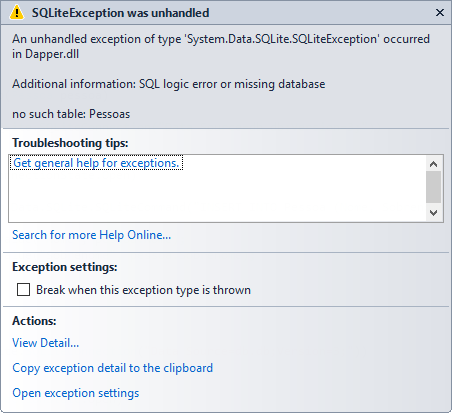The height and width of the screenshot is (413, 452).
Task: Open exception settings
Action: click(76, 393)
